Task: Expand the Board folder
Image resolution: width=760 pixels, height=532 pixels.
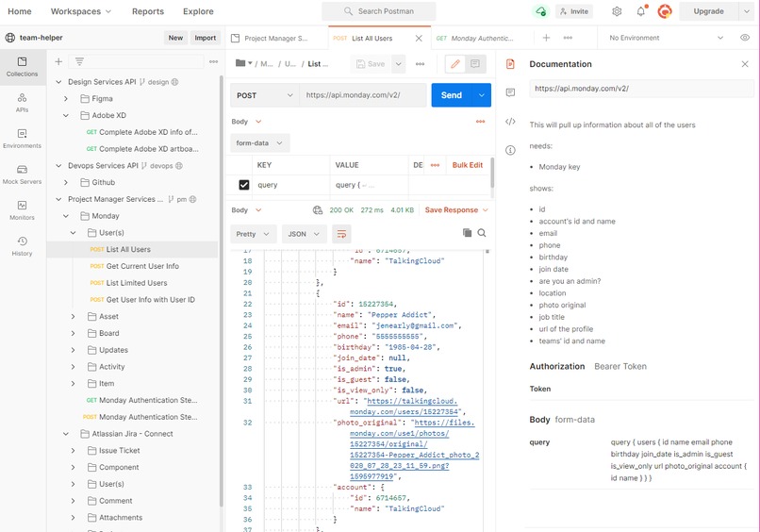Action: pos(74,333)
